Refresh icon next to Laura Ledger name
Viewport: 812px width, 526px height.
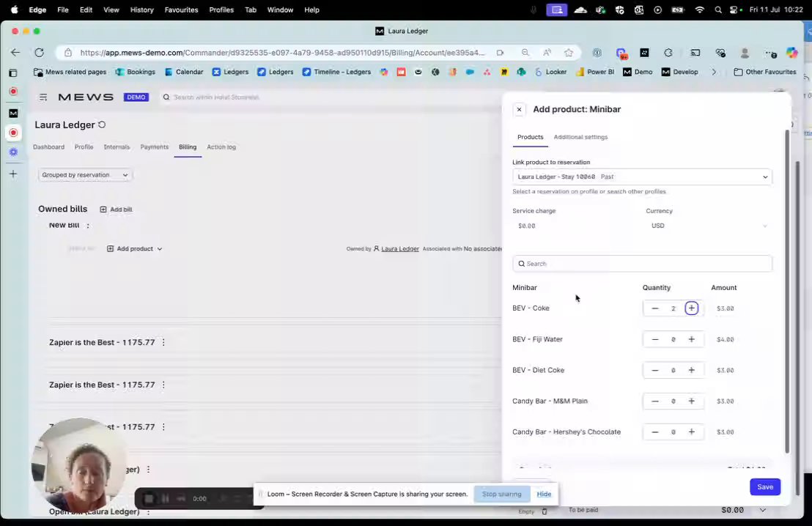(x=102, y=125)
